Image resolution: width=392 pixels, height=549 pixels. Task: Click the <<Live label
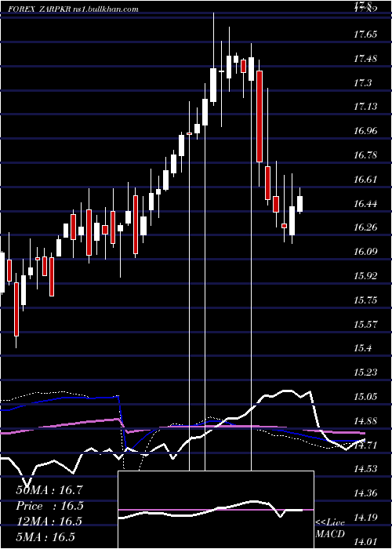click(x=330, y=523)
